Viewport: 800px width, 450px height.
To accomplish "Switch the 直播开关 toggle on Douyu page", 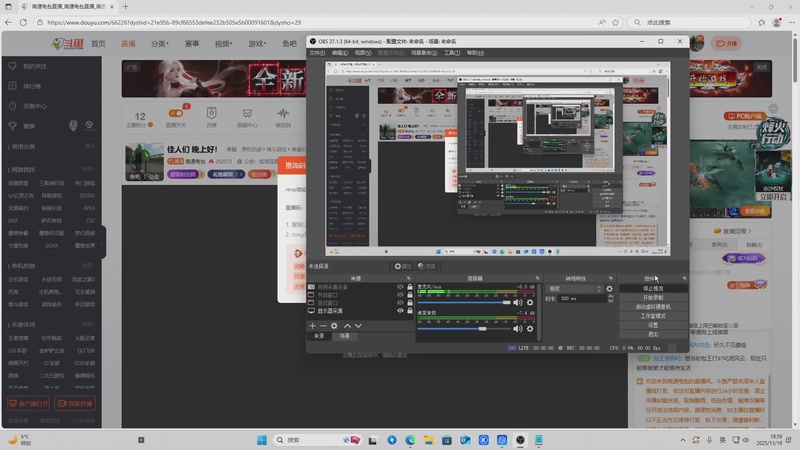I will (176, 113).
